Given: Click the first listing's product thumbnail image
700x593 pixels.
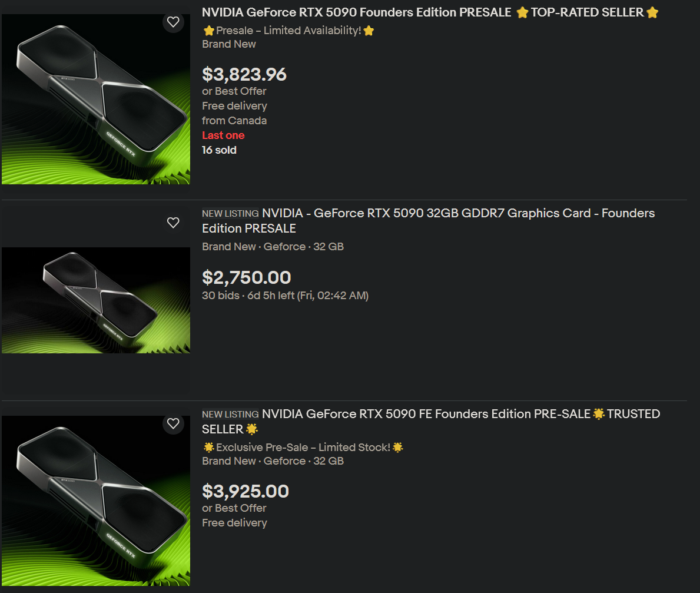Looking at the screenshot, I should point(95,98).
